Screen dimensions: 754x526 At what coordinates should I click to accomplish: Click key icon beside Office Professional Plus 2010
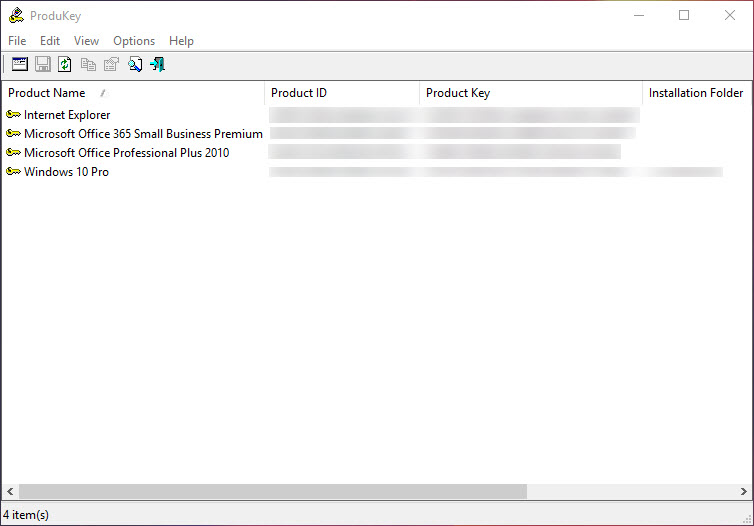pos(13,152)
